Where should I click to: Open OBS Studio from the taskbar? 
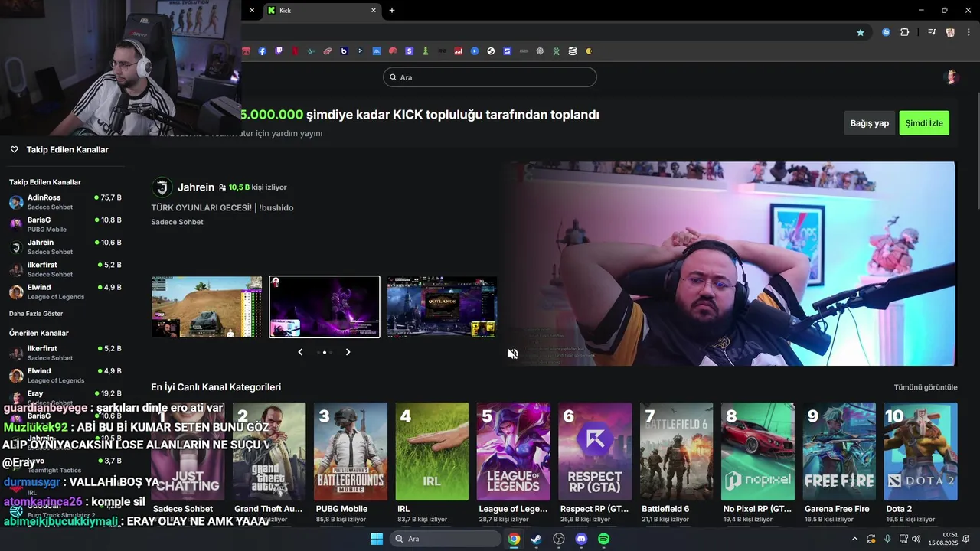559,539
